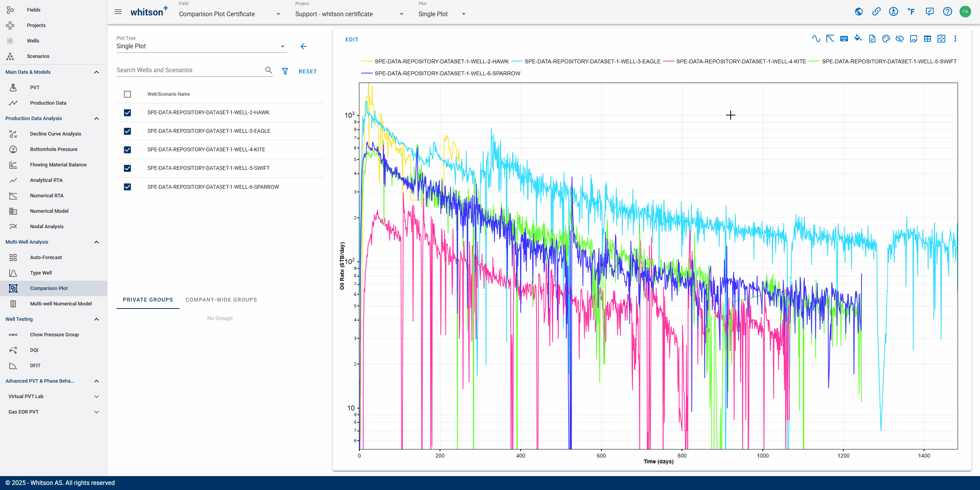Screen dimensions: 980x490
Task: Toggle the hamburger menu sidebar icon
Action: [x=118, y=12]
